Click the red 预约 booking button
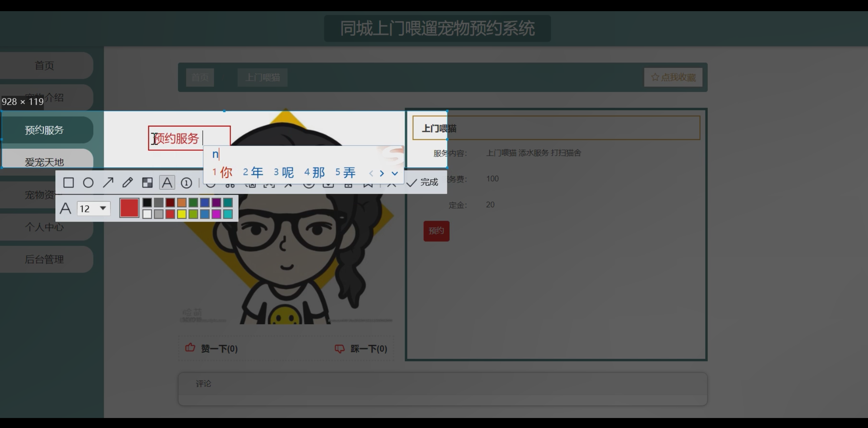 (x=436, y=231)
